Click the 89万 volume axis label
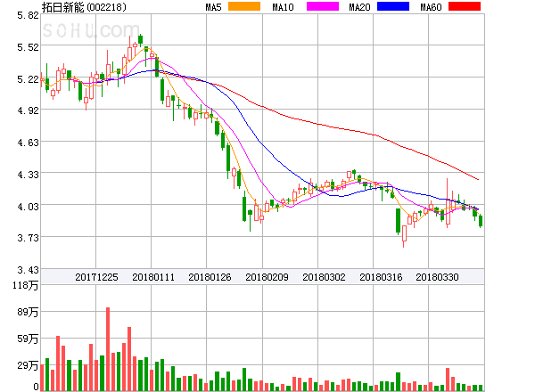This screenshot has width=535, height=392. pyautogui.click(x=28, y=312)
